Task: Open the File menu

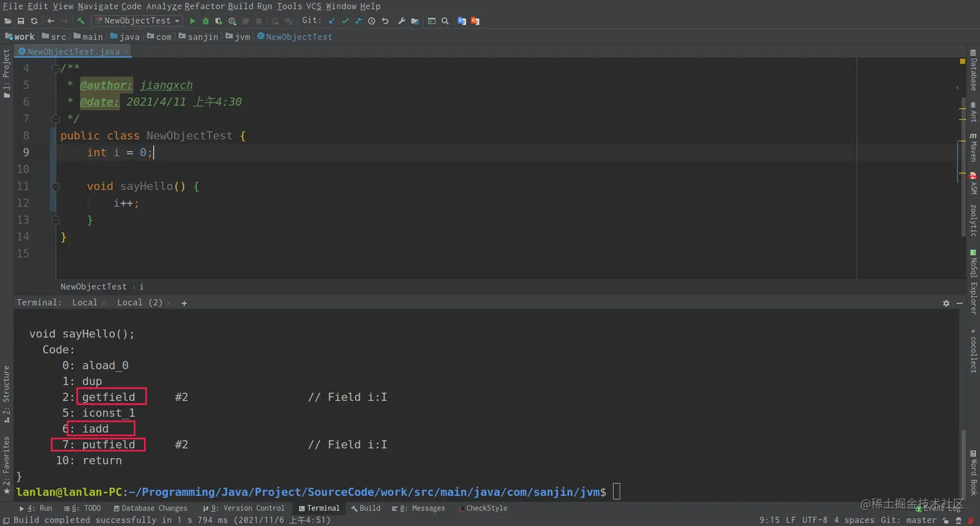Action: pos(13,6)
